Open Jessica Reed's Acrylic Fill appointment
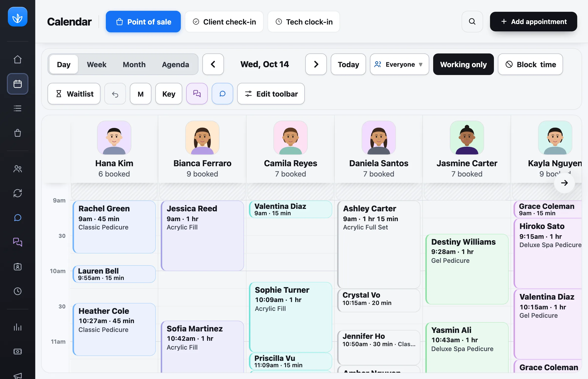The height and width of the screenshot is (379, 588). click(x=202, y=236)
